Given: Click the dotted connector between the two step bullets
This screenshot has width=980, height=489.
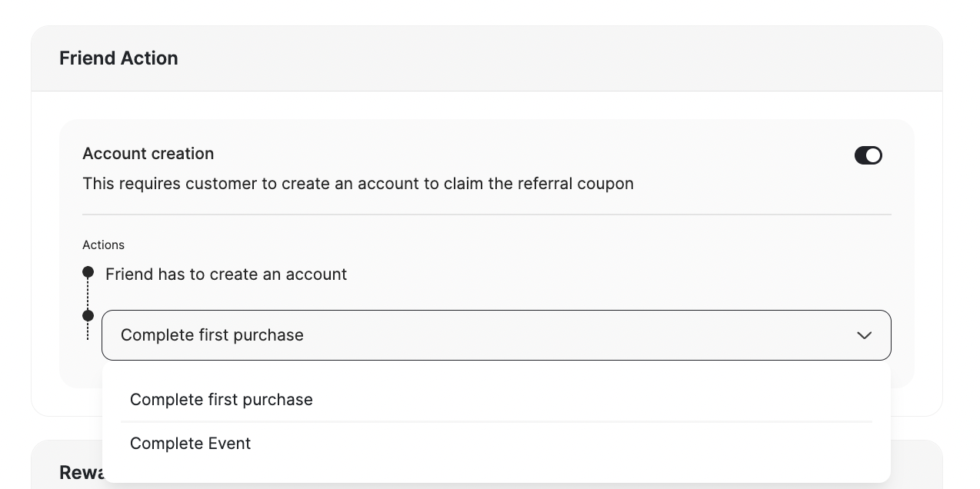Looking at the screenshot, I should pos(88,294).
